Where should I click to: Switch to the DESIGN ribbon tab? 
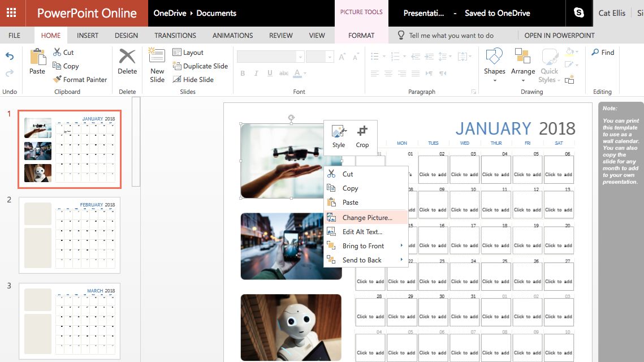(x=126, y=35)
